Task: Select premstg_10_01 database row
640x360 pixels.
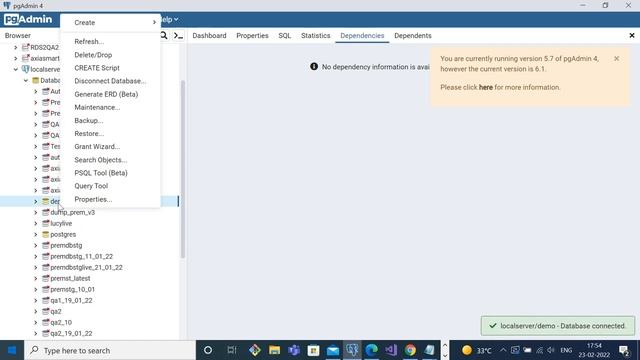Action: pyautogui.click(x=73, y=289)
